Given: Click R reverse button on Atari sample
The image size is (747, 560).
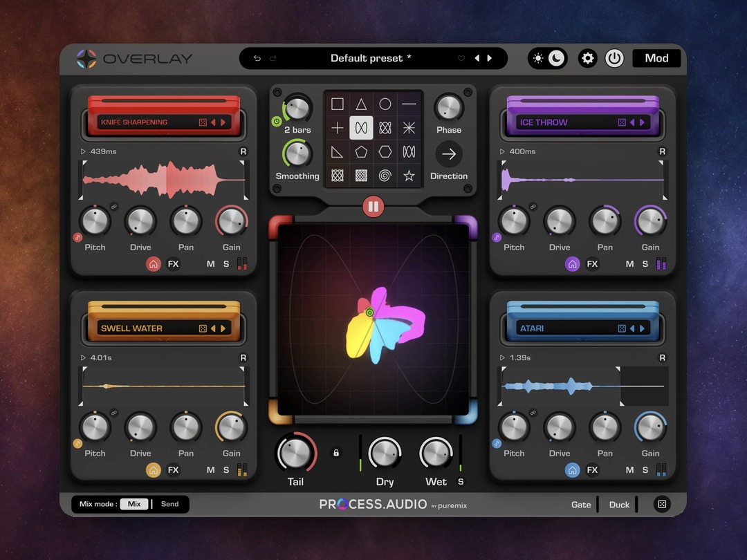Looking at the screenshot, I should click(x=662, y=357).
